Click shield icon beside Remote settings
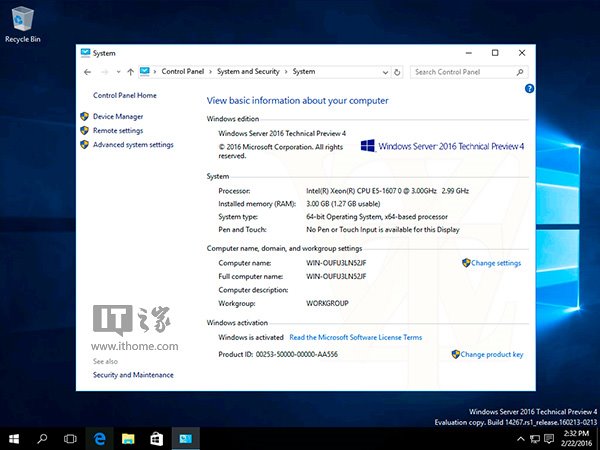600x450 pixels. (x=85, y=130)
